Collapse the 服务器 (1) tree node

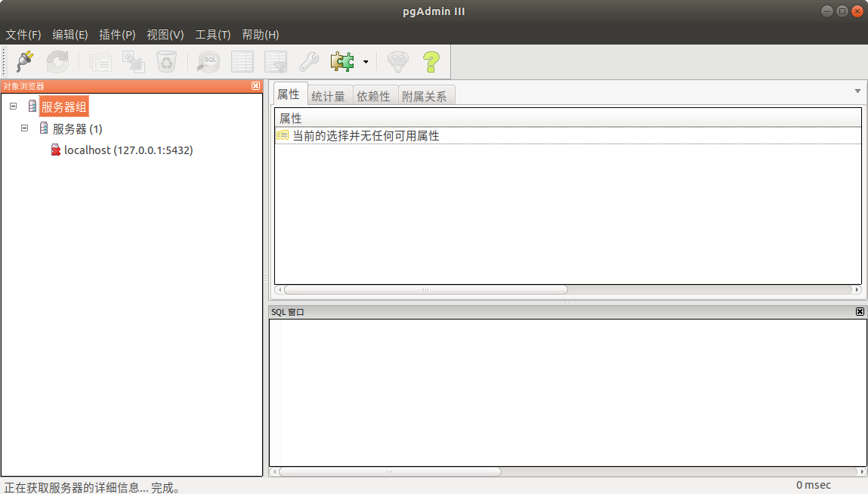[24, 128]
